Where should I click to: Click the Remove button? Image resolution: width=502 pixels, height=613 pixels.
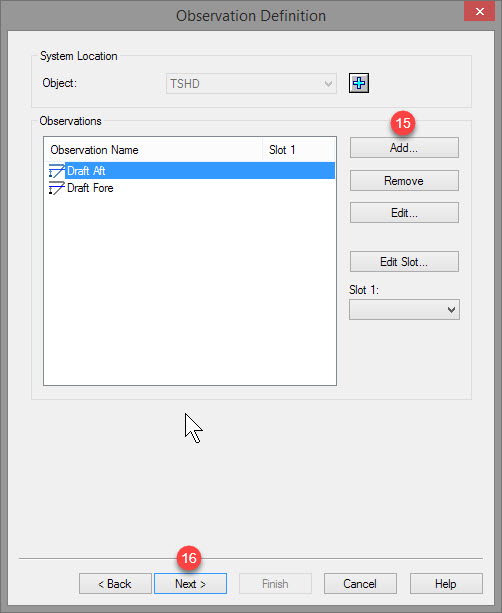coord(404,181)
